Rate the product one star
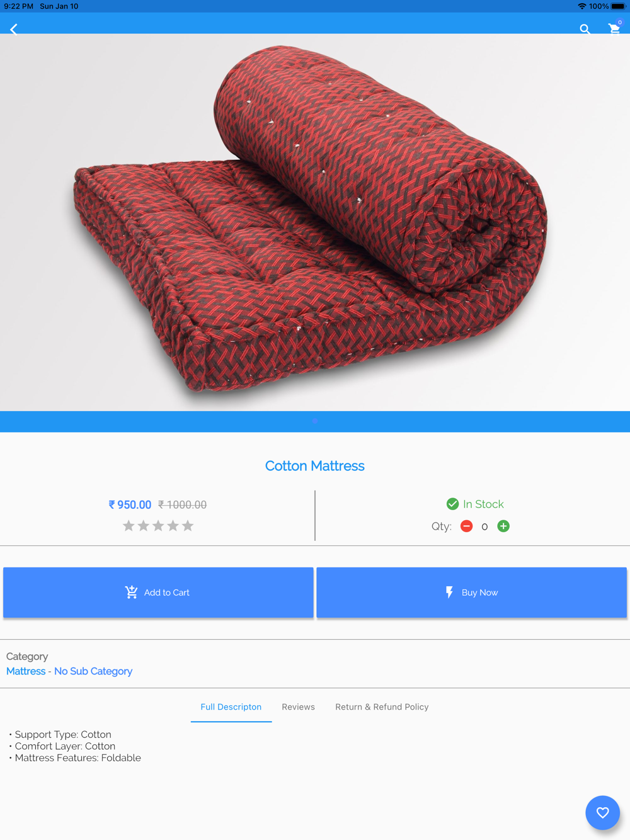 point(129,526)
